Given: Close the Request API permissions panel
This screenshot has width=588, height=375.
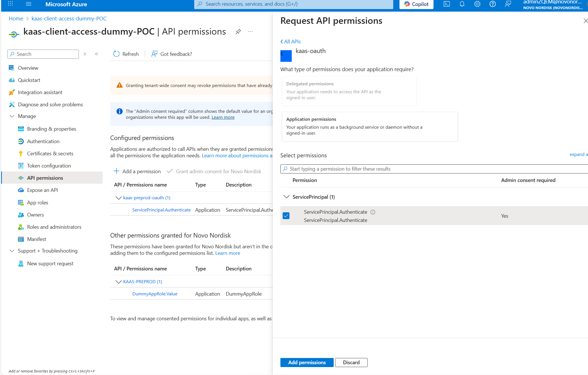Looking at the screenshot, I should tap(585, 21).
